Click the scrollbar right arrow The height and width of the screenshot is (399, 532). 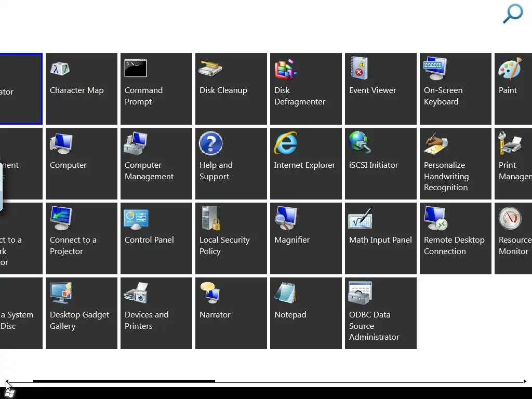tap(525, 382)
